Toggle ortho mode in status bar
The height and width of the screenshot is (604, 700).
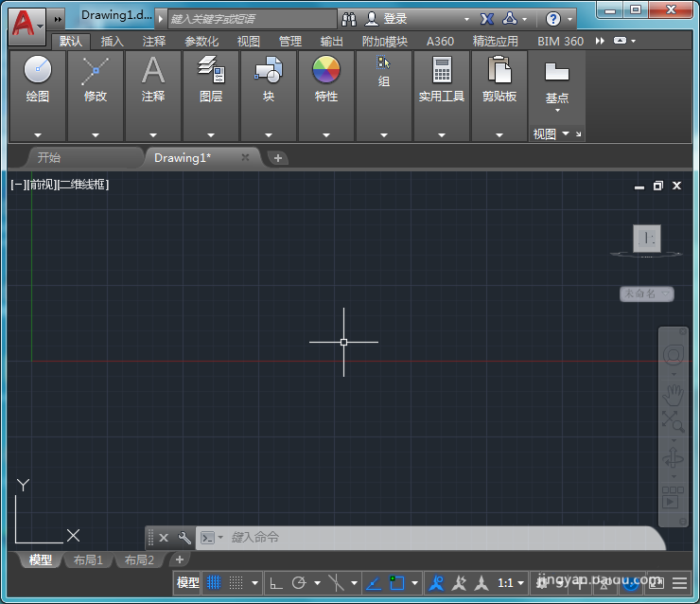276,583
